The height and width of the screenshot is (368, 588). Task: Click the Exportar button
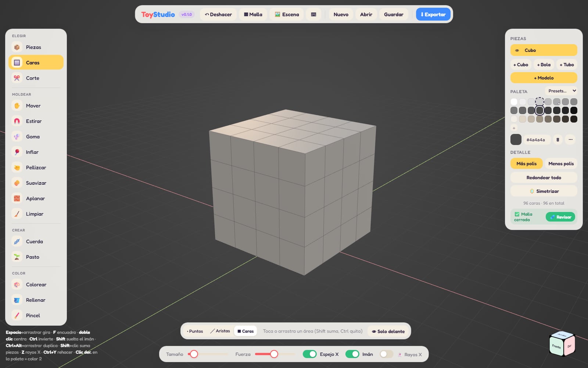pyautogui.click(x=433, y=14)
